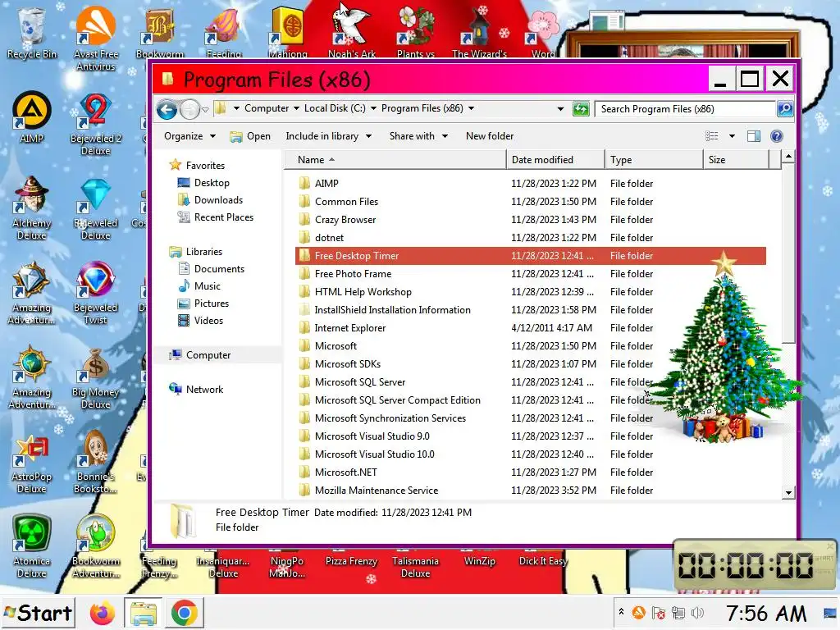Click the Computer breadcrumb segment
Screen dimensions: 840x630
click(x=267, y=108)
